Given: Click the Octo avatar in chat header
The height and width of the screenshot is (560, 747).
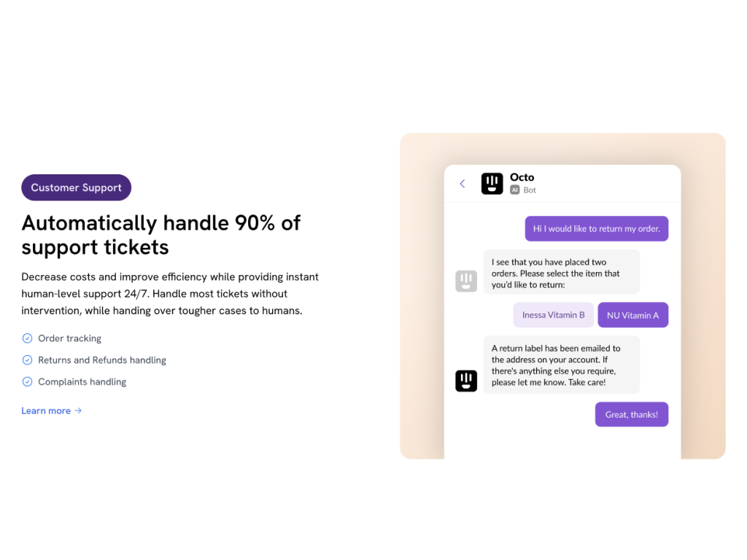Looking at the screenshot, I should [492, 183].
